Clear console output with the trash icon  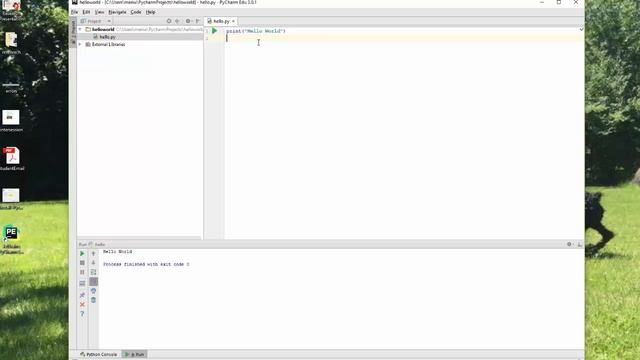point(93,300)
